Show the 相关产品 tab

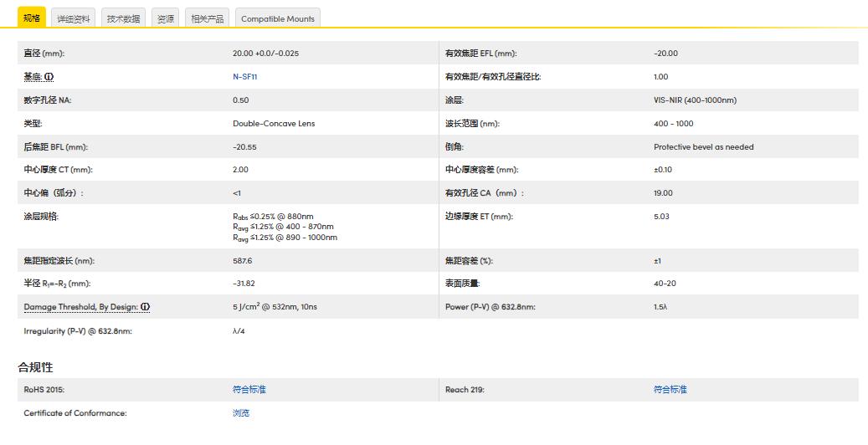(207, 18)
